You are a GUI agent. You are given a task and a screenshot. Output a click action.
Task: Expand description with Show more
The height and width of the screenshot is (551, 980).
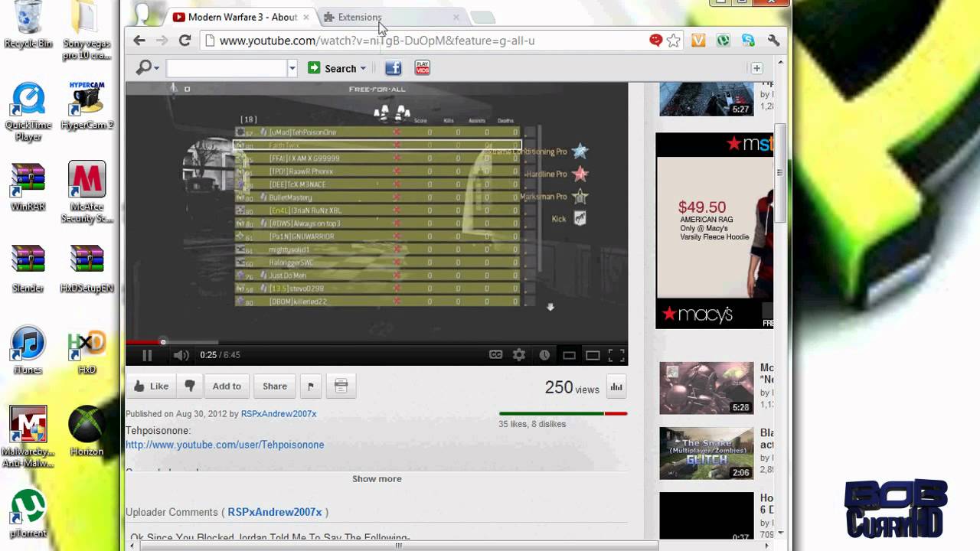377,479
